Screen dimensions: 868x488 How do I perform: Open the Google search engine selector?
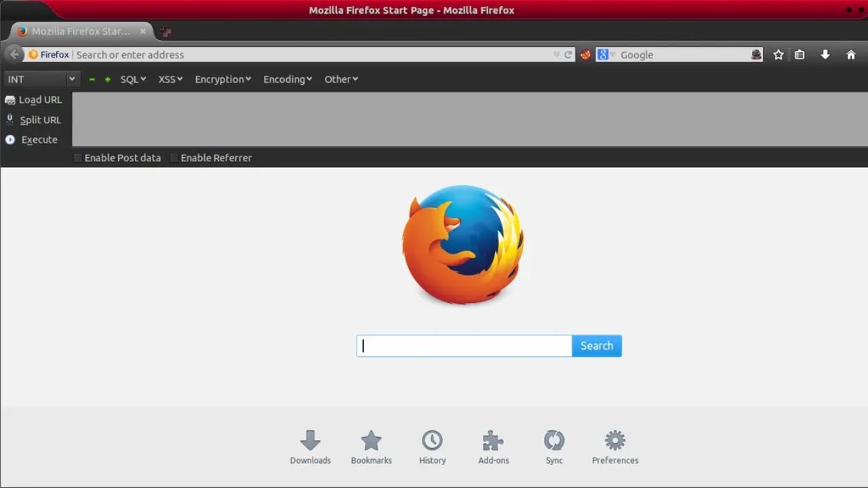[606, 55]
